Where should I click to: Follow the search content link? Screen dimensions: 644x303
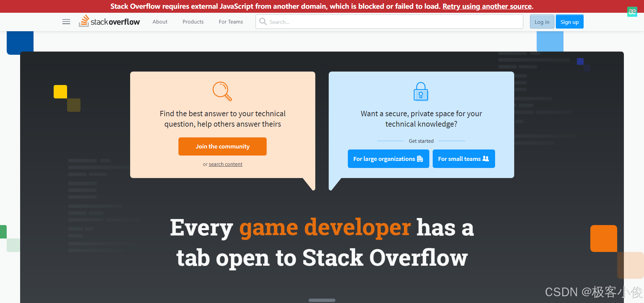pos(225,164)
